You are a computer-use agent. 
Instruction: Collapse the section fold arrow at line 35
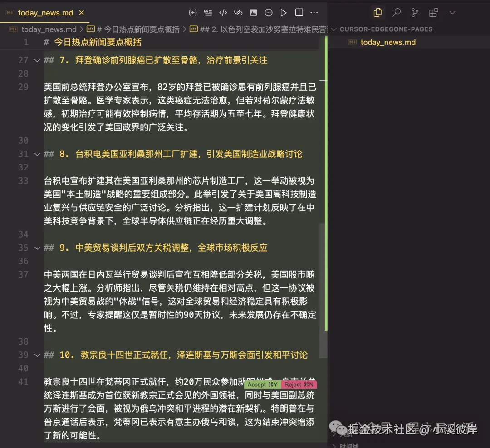37,248
